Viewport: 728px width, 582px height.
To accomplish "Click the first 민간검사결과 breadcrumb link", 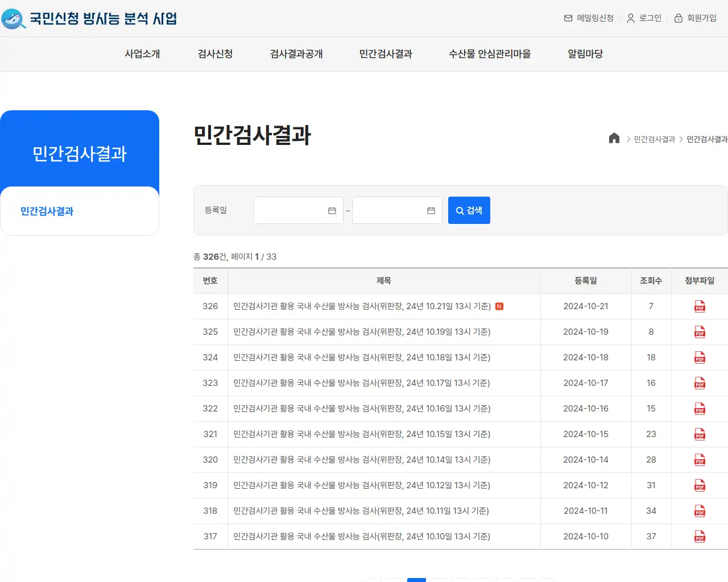I will click(655, 139).
